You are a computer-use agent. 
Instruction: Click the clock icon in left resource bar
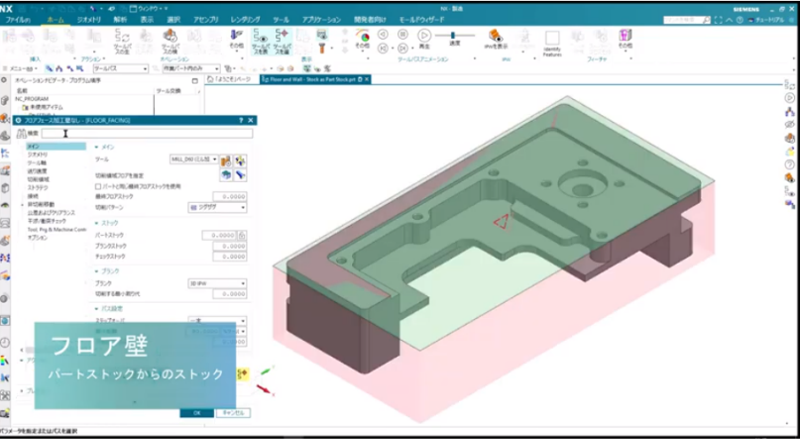coord(5,342)
